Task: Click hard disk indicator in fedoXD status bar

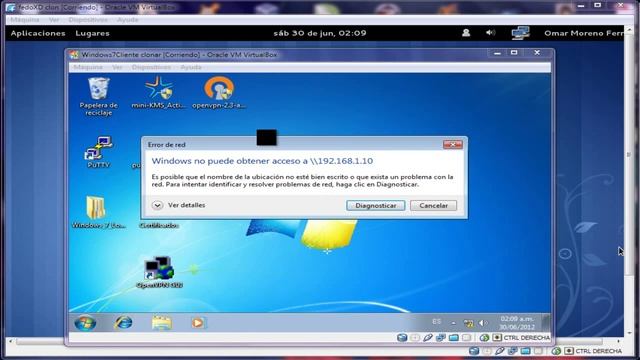Action: coord(474,351)
